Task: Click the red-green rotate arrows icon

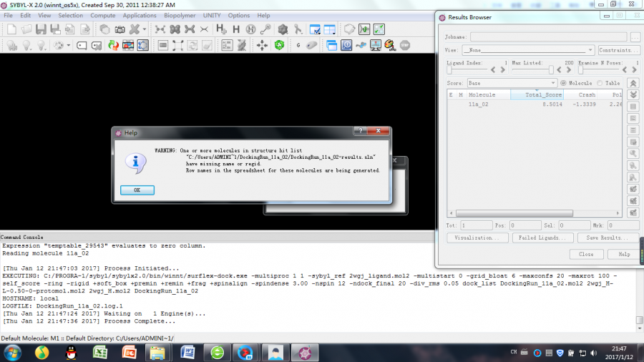Action: pyautogui.click(x=113, y=45)
